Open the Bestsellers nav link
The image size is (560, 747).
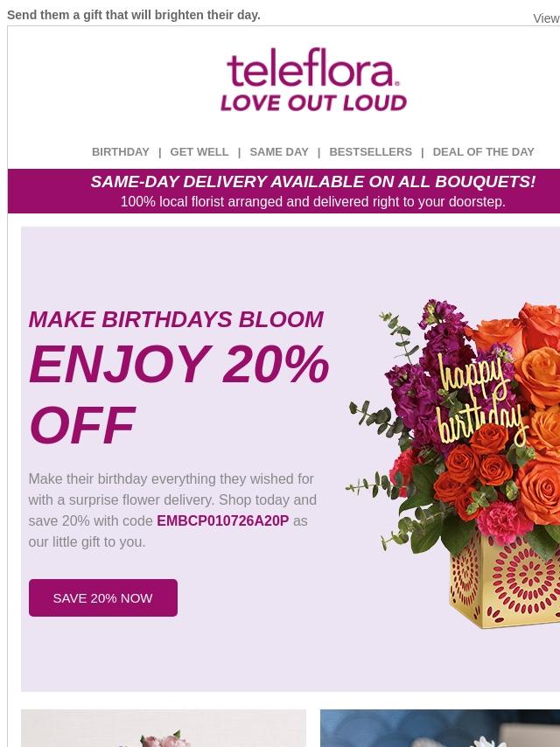(370, 151)
